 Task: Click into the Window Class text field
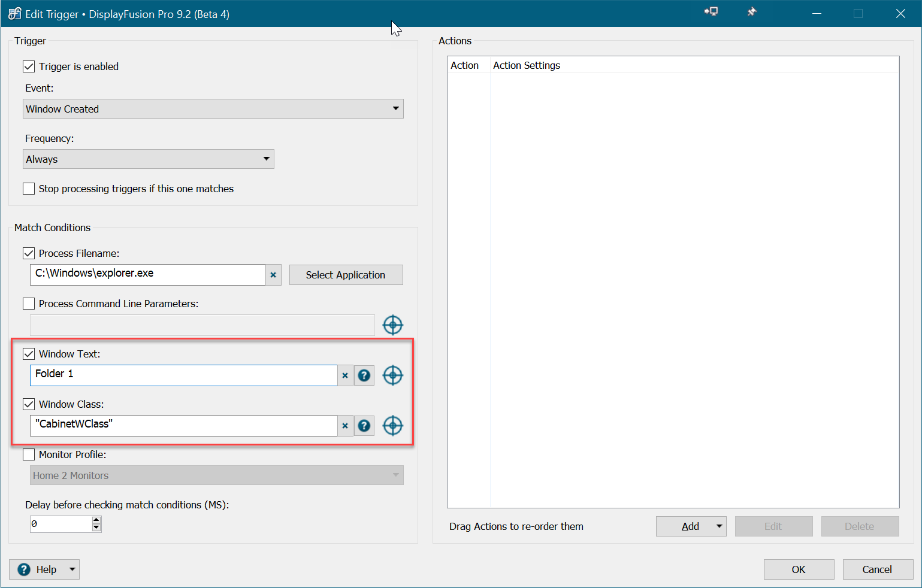(183, 426)
